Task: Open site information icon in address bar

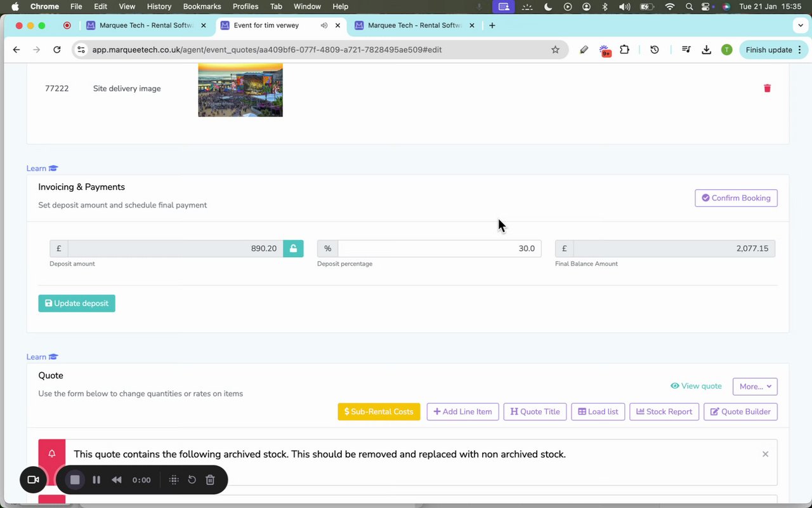Action: 81,50
